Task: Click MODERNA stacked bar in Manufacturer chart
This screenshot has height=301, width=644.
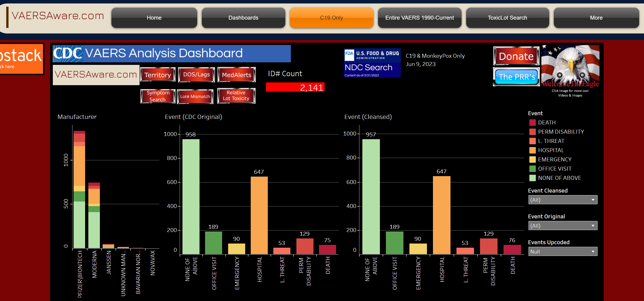Action: [94, 215]
